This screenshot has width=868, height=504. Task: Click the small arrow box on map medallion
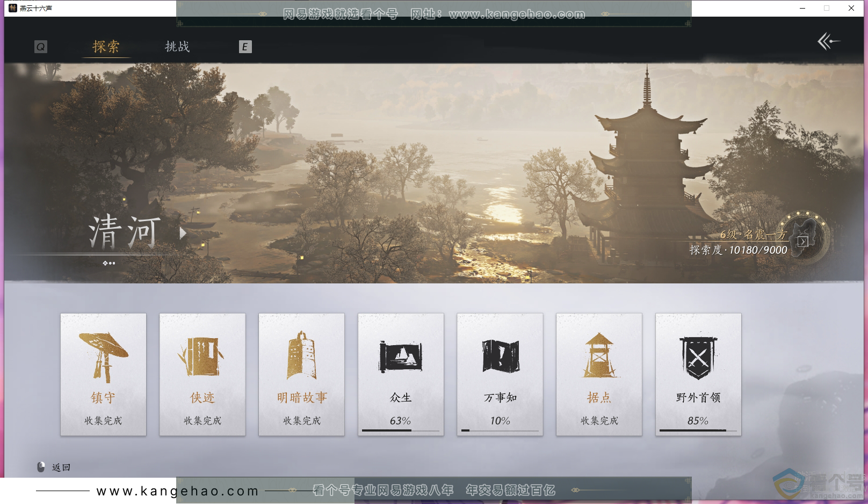[x=802, y=242]
